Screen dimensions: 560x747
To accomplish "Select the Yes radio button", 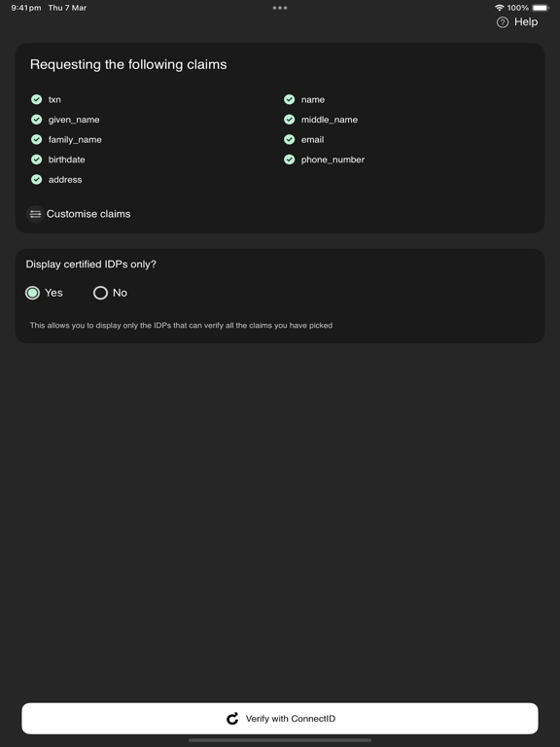I will [32, 293].
